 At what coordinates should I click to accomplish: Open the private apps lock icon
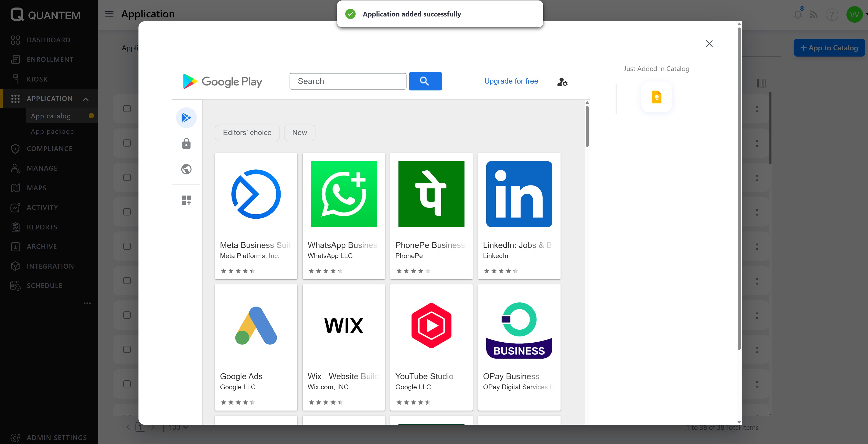tap(186, 144)
